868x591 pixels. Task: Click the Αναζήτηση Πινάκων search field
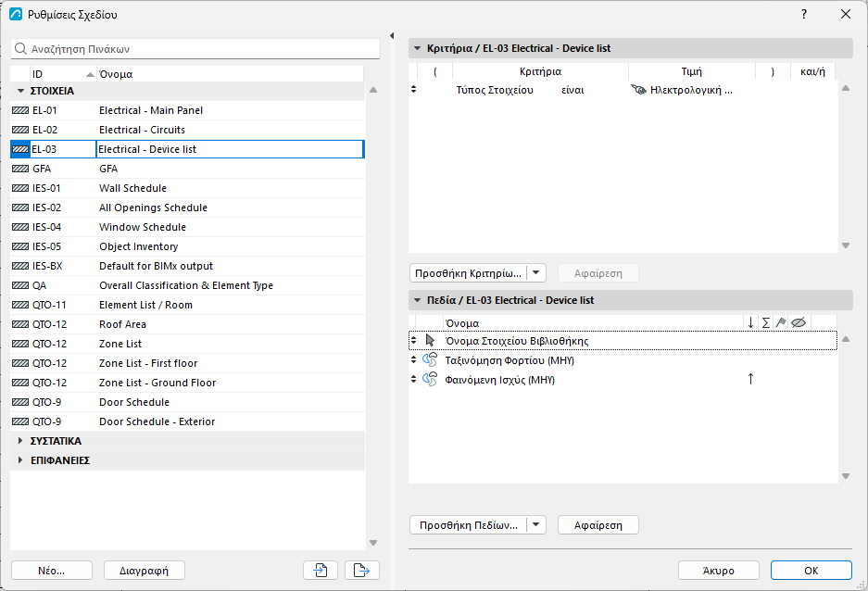195,49
